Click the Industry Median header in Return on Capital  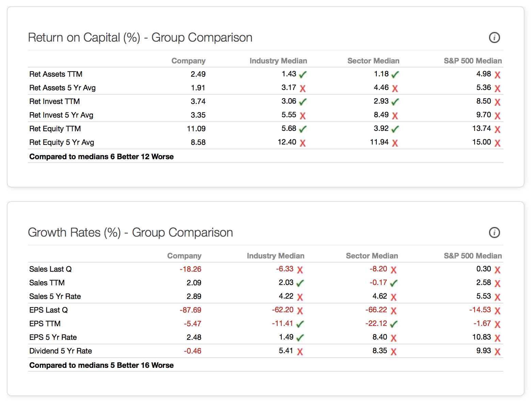(278, 61)
